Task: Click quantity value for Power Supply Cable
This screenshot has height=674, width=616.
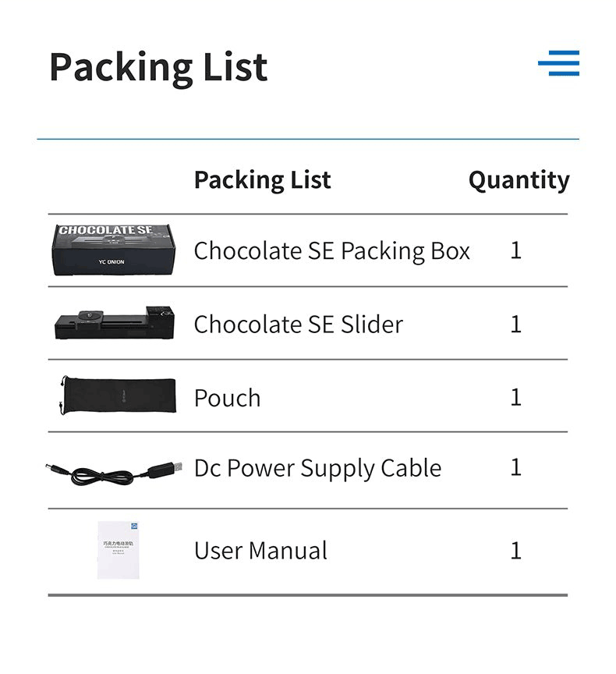Action: [515, 467]
